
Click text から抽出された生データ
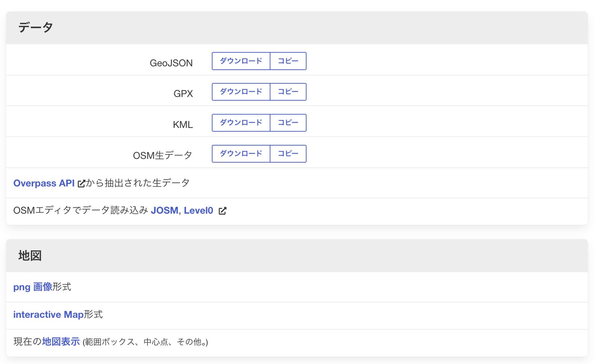coord(138,183)
